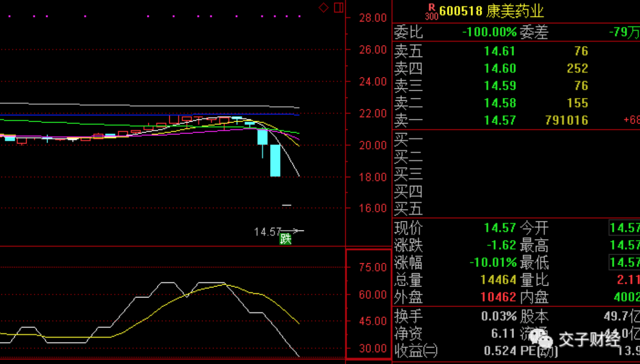640x364 pixels.
Task: Select the 涨跌 value -1.62
Action: click(x=501, y=245)
